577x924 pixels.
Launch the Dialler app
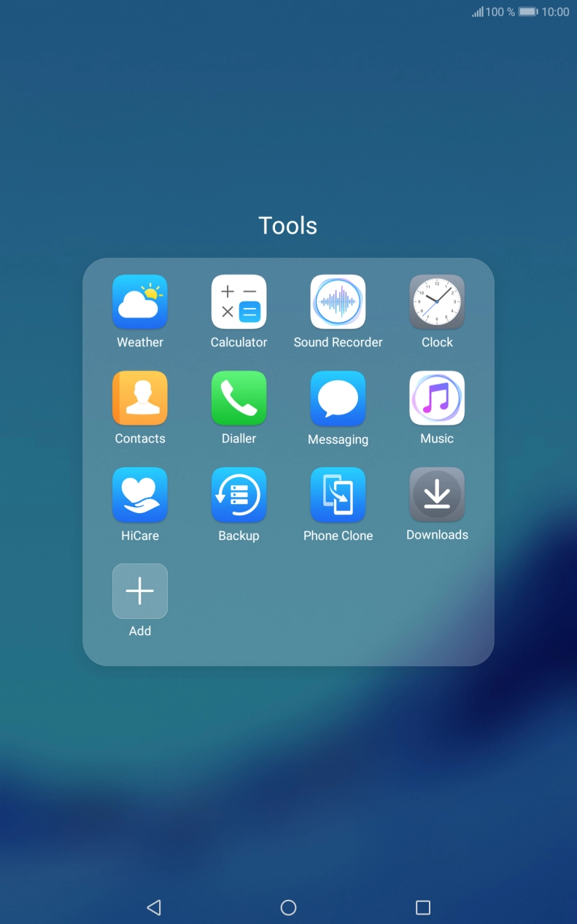[x=239, y=399]
